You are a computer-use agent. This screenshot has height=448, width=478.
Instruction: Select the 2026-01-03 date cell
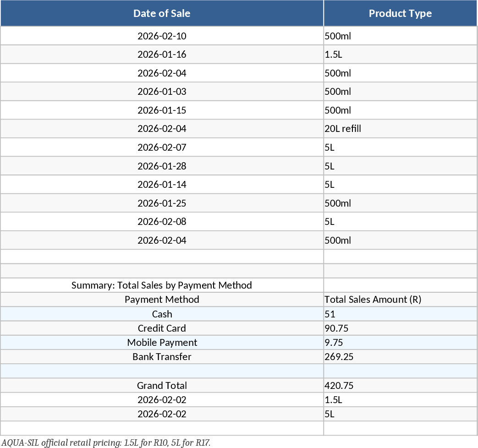click(x=162, y=92)
